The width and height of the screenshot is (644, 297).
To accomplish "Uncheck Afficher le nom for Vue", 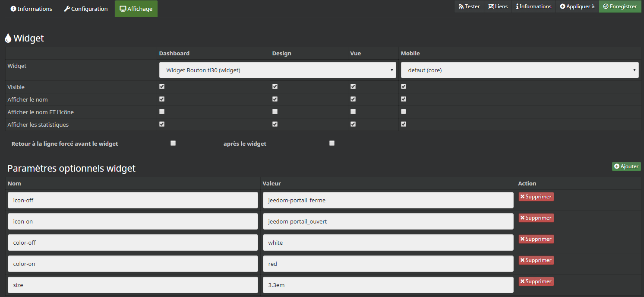I will (x=353, y=99).
